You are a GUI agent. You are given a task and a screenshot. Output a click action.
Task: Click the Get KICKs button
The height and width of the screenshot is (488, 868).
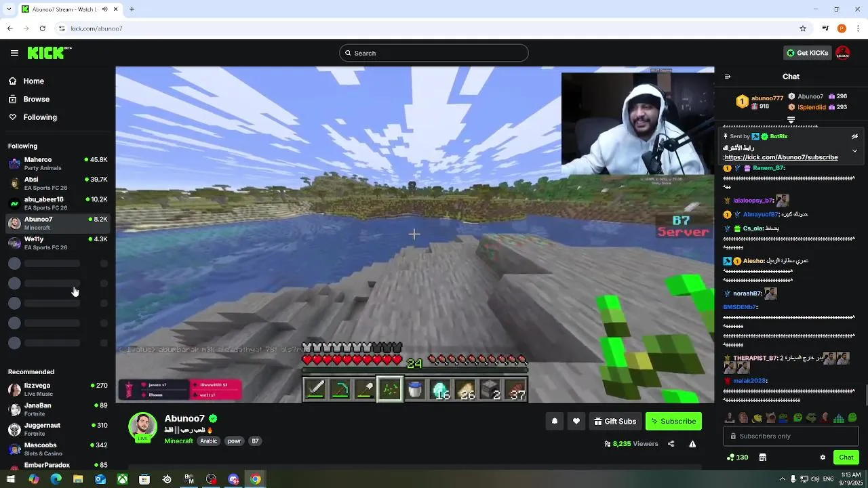pyautogui.click(x=807, y=53)
